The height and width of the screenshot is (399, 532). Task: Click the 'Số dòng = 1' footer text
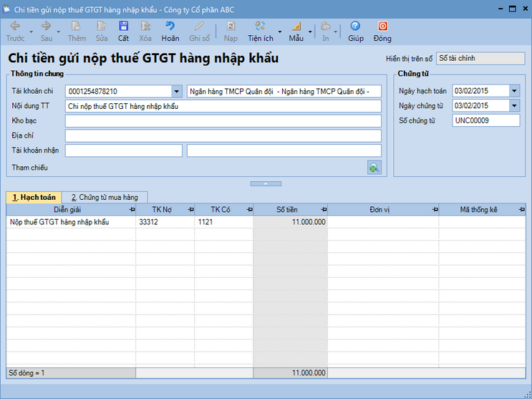(x=26, y=372)
